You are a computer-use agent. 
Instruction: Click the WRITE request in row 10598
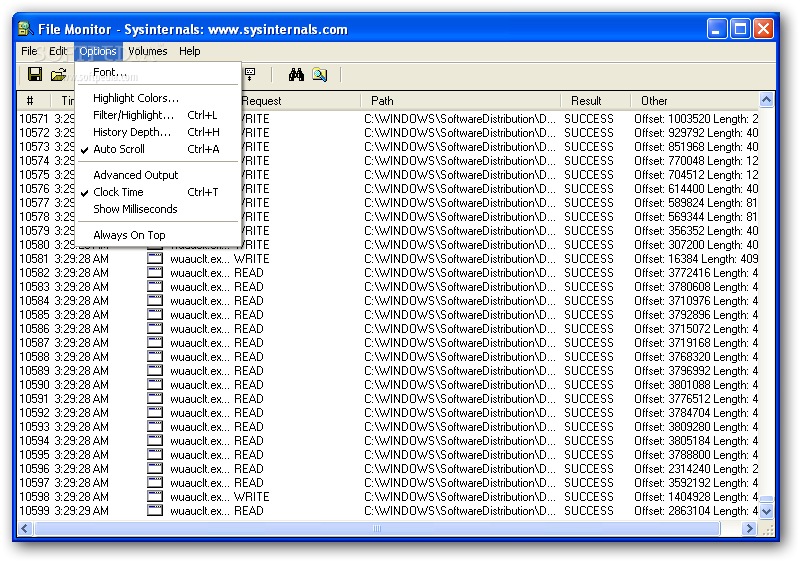(x=252, y=497)
